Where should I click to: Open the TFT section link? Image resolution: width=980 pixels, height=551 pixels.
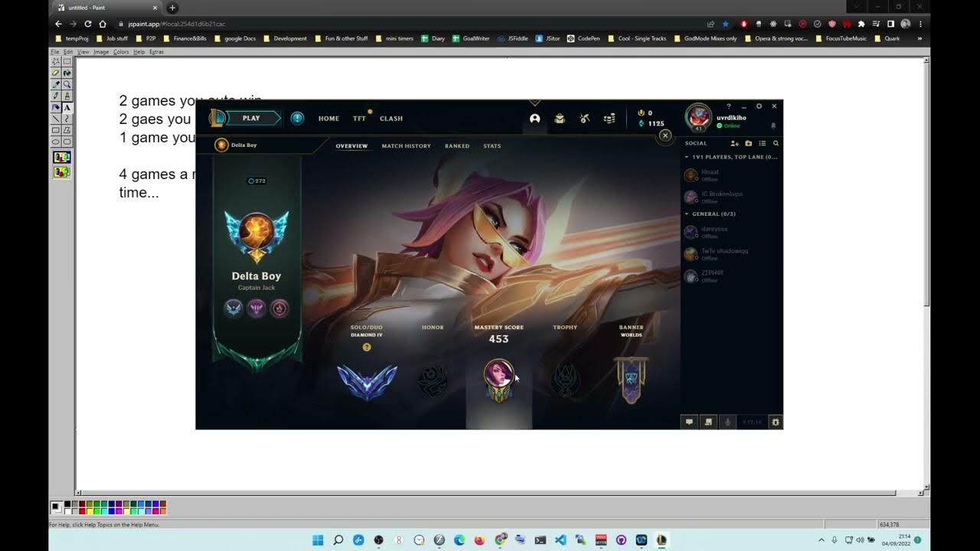pos(359,119)
